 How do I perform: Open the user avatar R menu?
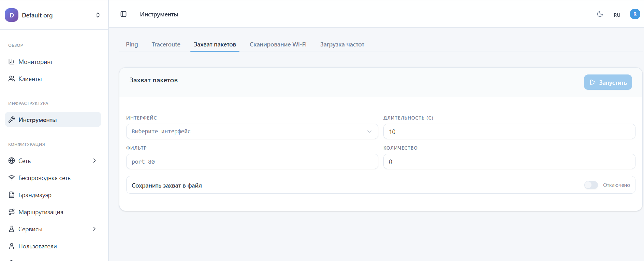click(x=635, y=14)
